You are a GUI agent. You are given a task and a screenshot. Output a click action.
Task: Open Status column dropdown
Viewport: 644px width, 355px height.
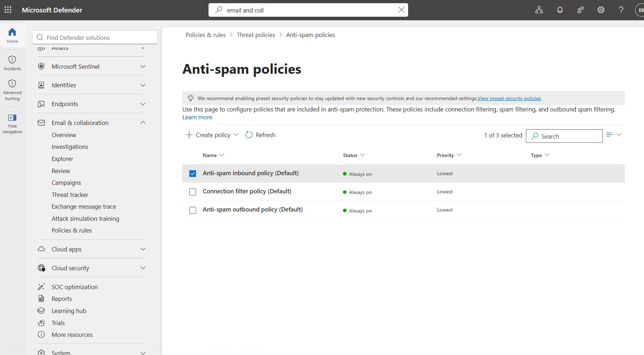(363, 155)
